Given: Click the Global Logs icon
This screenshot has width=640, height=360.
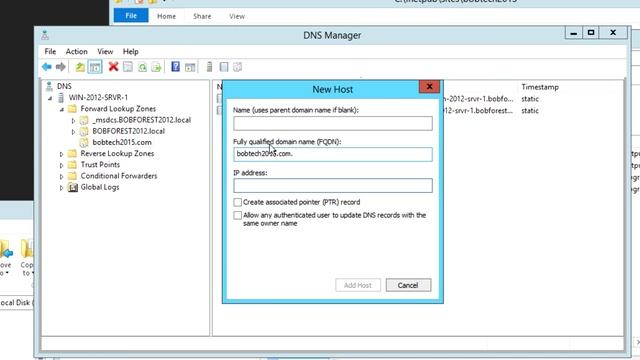Looking at the screenshot, I should click(x=73, y=187).
